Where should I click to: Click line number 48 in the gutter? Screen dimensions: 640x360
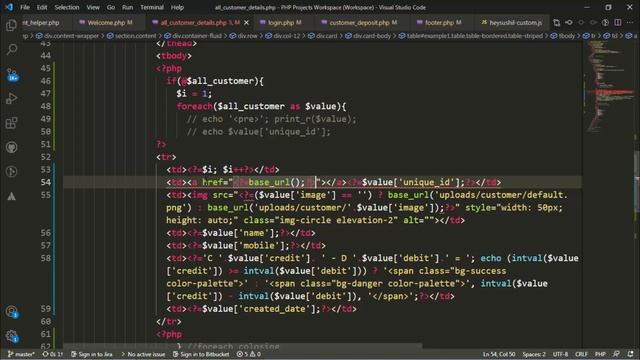[46, 106]
